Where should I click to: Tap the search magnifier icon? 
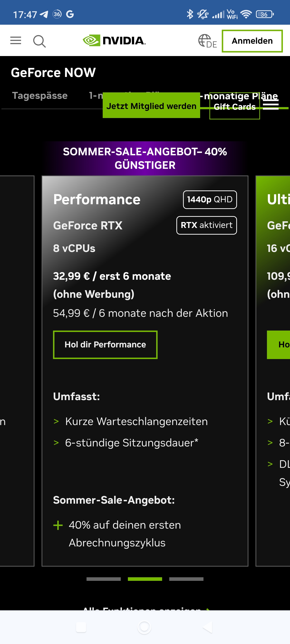[39, 41]
